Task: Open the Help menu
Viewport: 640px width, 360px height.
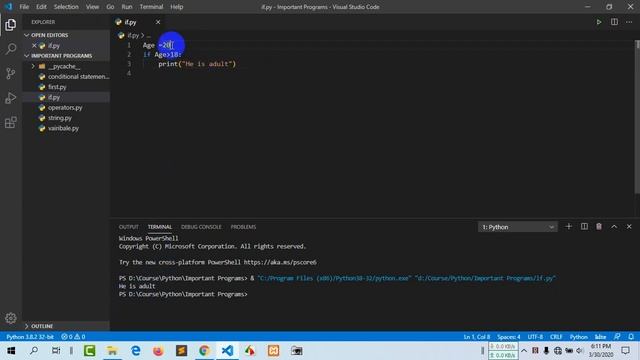Action: pos(176,7)
